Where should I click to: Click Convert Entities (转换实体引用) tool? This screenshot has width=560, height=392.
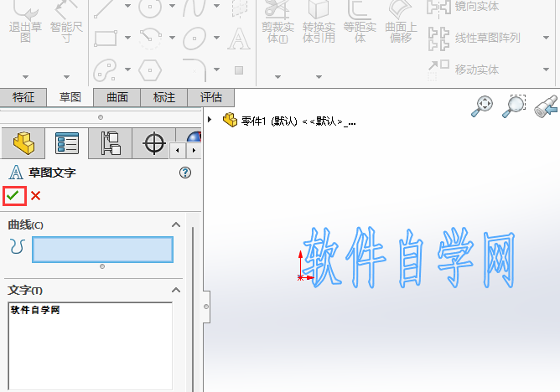(x=319, y=22)
